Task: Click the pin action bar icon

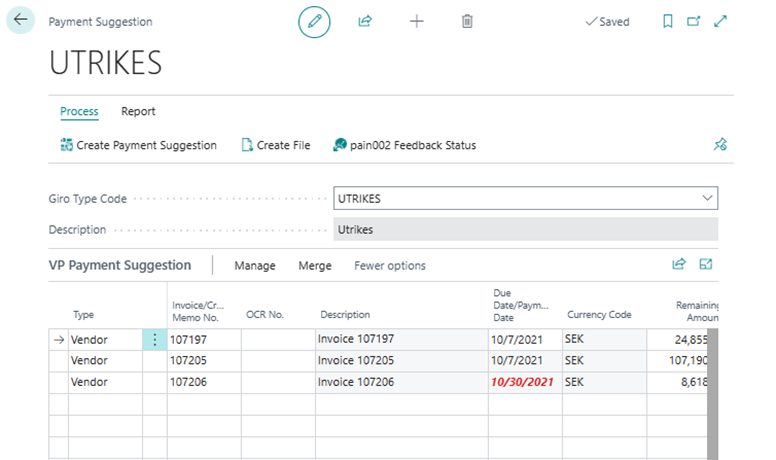Action: [720, 145]
